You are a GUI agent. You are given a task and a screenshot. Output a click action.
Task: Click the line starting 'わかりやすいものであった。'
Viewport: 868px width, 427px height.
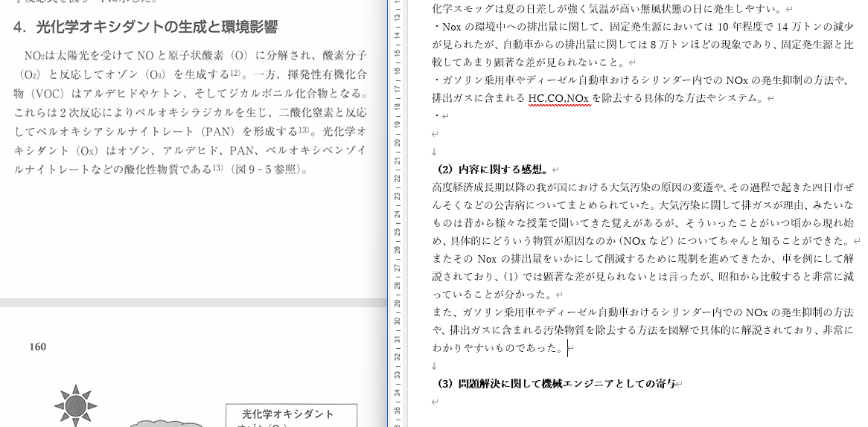click(x=498, y=348)
